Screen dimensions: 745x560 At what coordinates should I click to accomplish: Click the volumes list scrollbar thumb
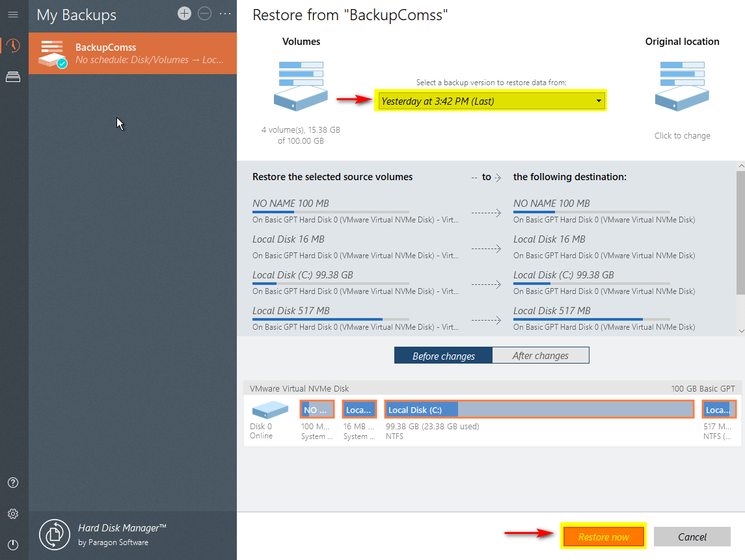point(740,233)
